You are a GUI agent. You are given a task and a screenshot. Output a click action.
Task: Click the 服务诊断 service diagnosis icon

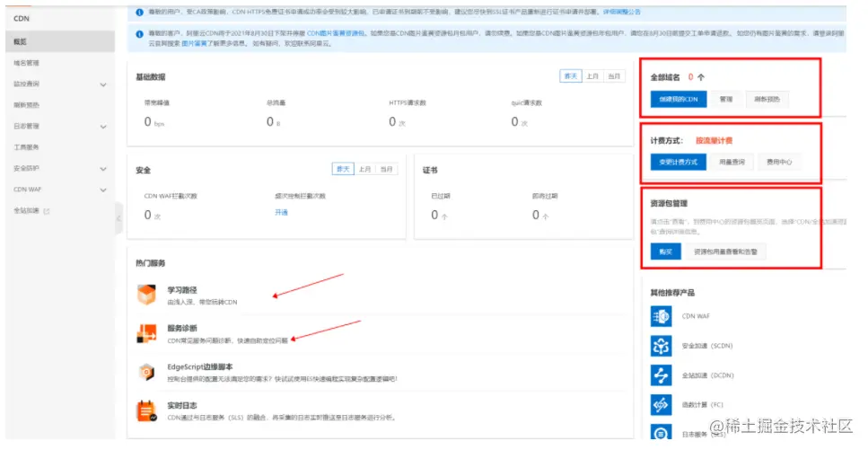click(146, 333)
